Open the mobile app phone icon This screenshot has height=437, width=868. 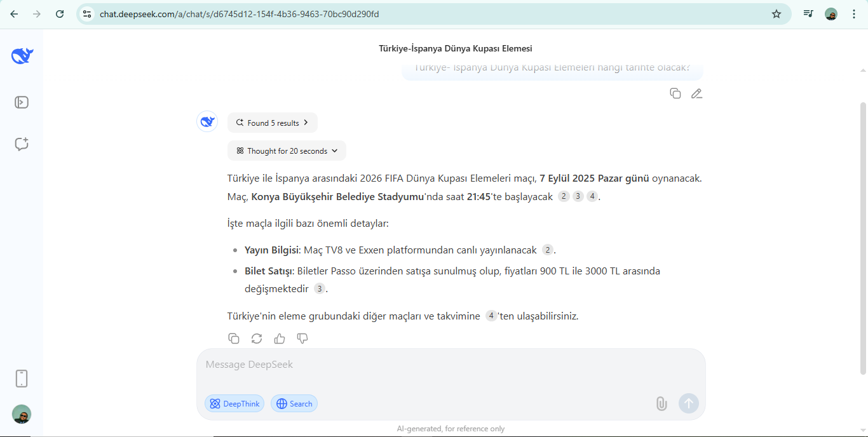22,379
